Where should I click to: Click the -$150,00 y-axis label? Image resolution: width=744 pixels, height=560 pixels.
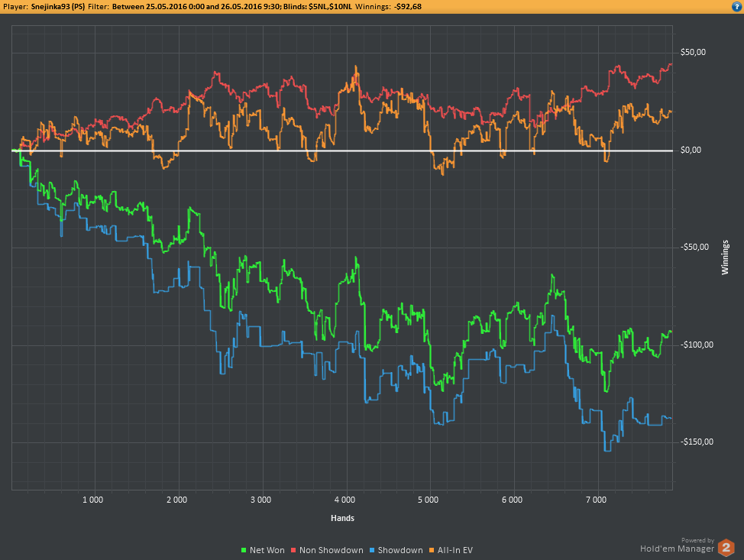click(697, 442)
